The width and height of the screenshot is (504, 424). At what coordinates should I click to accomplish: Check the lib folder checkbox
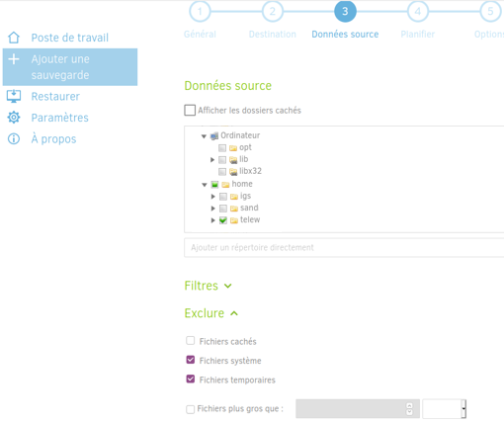tap(222, 160)
